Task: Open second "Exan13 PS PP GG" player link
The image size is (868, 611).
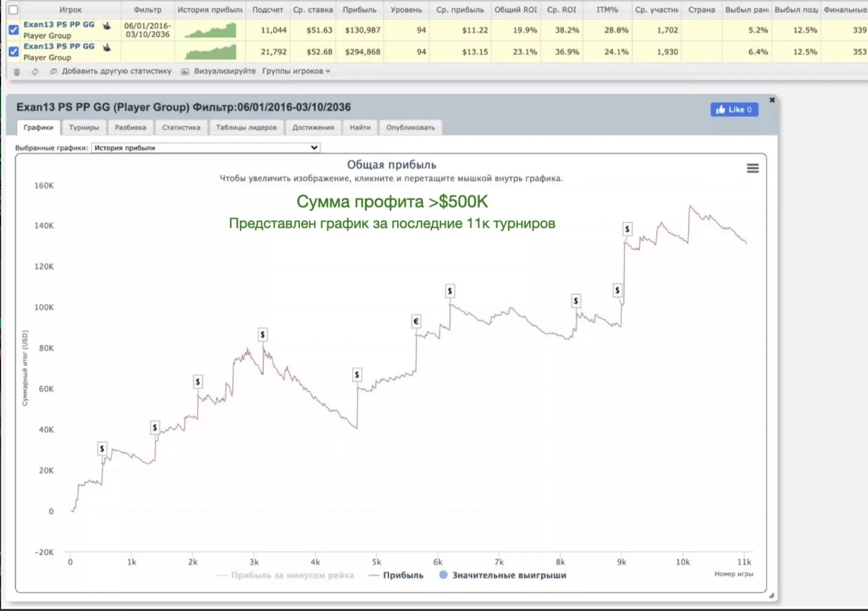Action: pyautogui.click(x=59, y=46)
